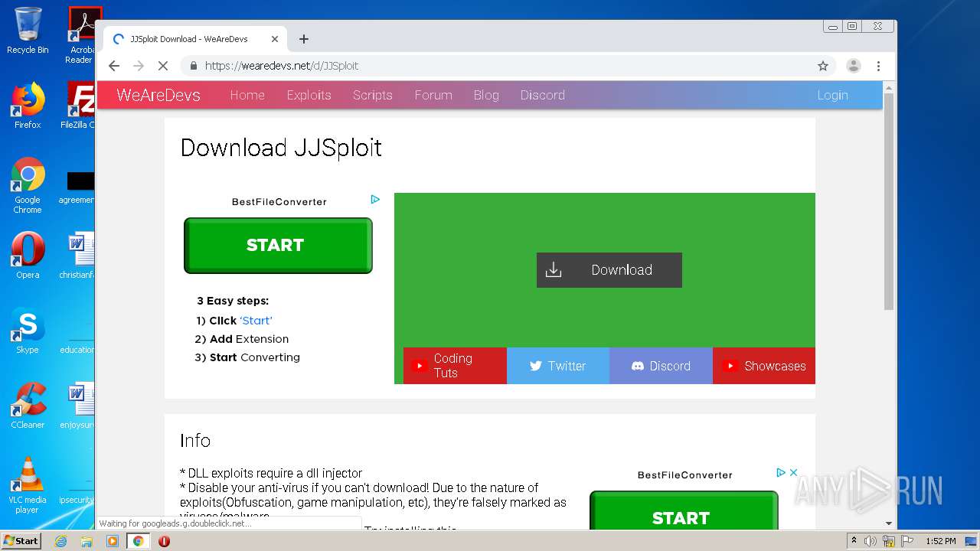The height and width of the screenshot is (551, 980).
Task: Click the page vertical scrollbar
Action: point(889,201)
